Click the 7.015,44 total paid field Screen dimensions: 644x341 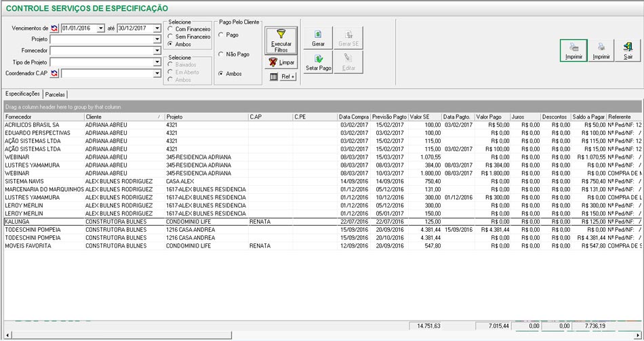click(493, 326)
